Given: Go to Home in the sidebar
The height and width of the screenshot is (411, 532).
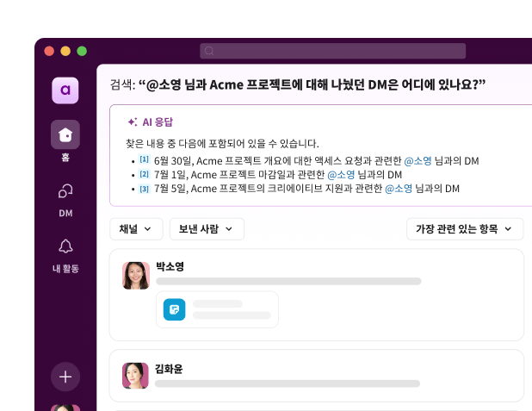Looking at the screenshot, I should [x=65, y=134].
